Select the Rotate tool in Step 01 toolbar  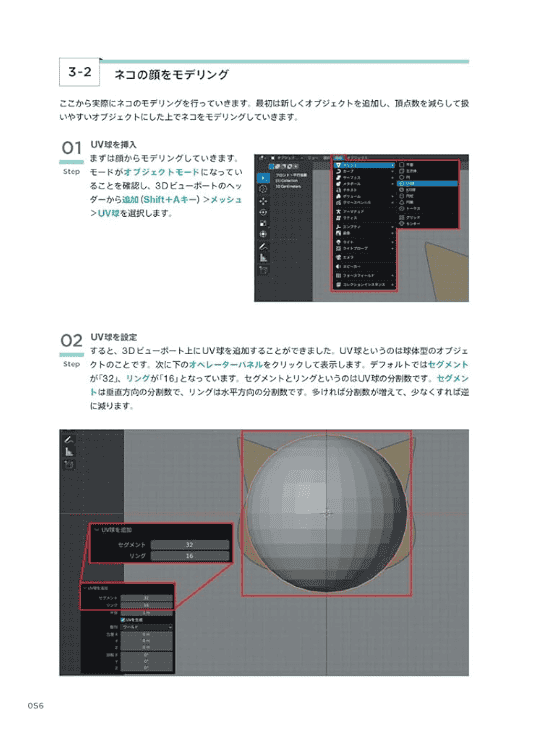click(x=263, y=212)
